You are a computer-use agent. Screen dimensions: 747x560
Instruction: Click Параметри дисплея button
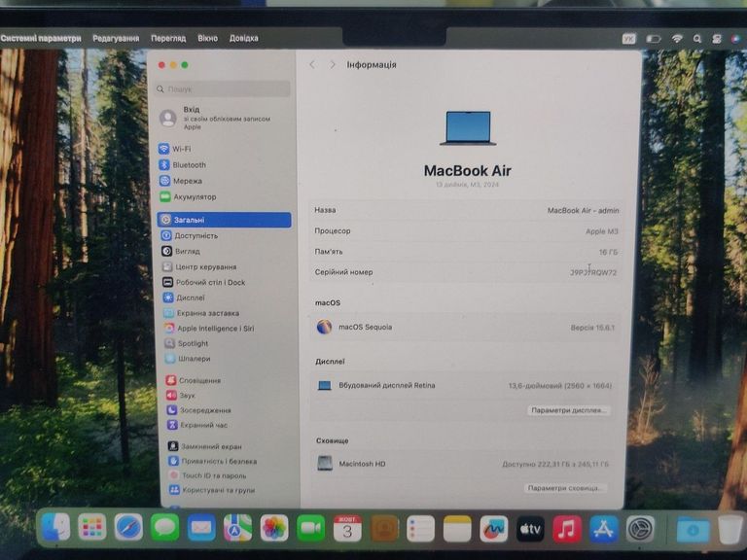pos(568,410)
